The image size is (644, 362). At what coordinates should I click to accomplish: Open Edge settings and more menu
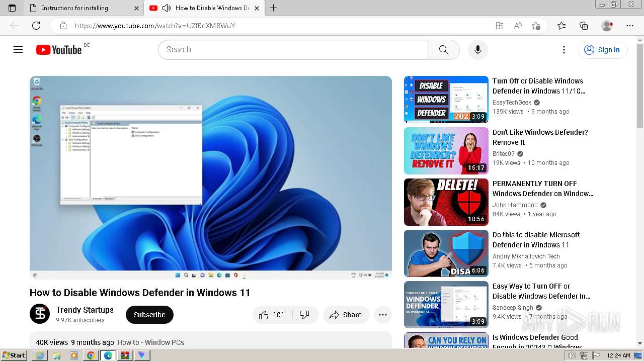[630, 26]
